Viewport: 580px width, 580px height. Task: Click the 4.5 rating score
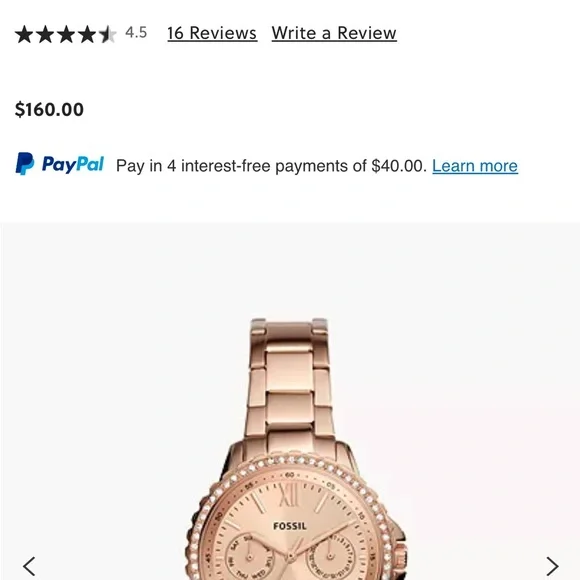(x=136, y=33)
